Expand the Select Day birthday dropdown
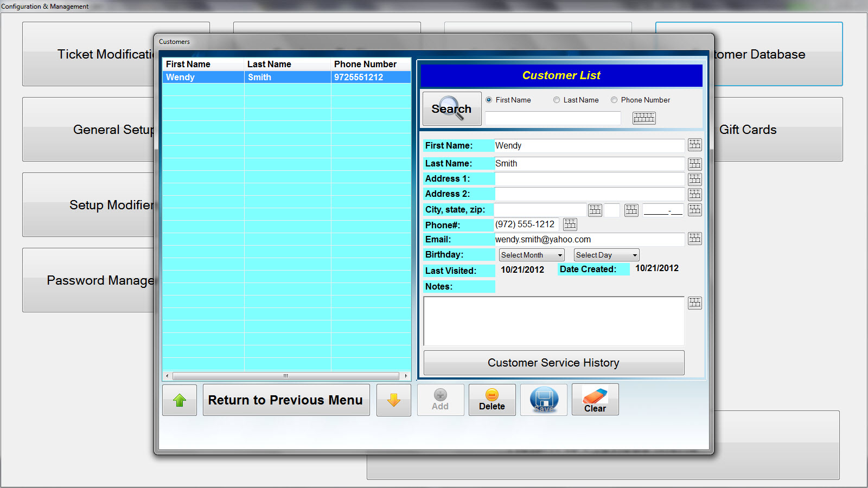 click(x=606, y=255)
